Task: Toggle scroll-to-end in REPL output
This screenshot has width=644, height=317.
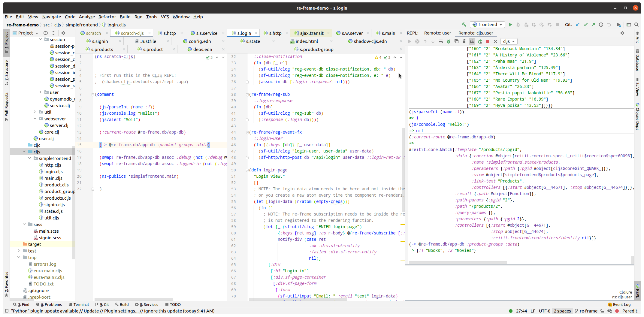Action: [472, 41]
